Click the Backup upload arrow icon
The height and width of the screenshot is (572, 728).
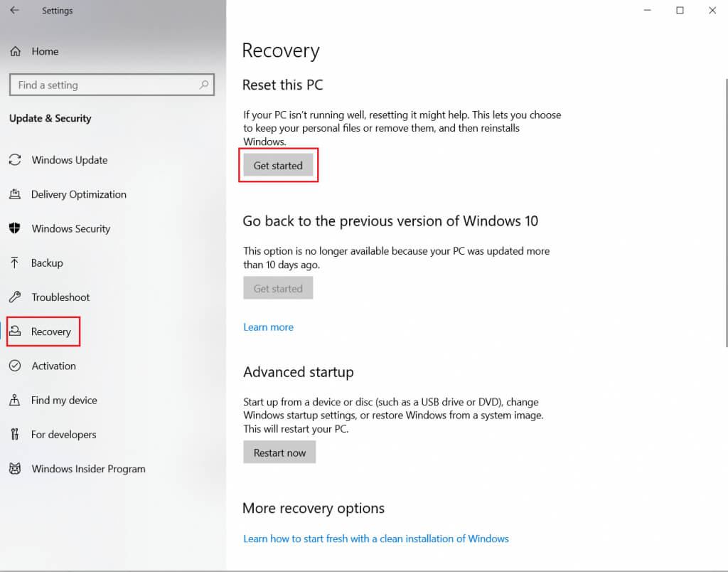pyautogui.click(x=15, y=263)
